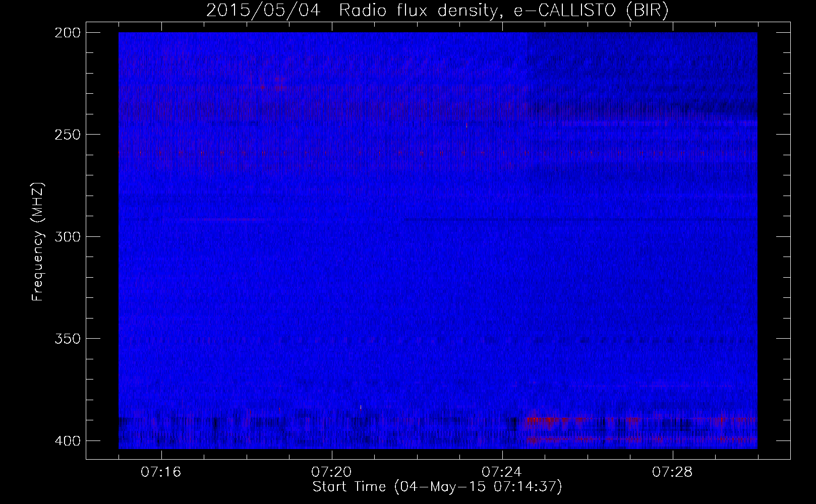Click the 250 frequency tick label

point(67,135)
